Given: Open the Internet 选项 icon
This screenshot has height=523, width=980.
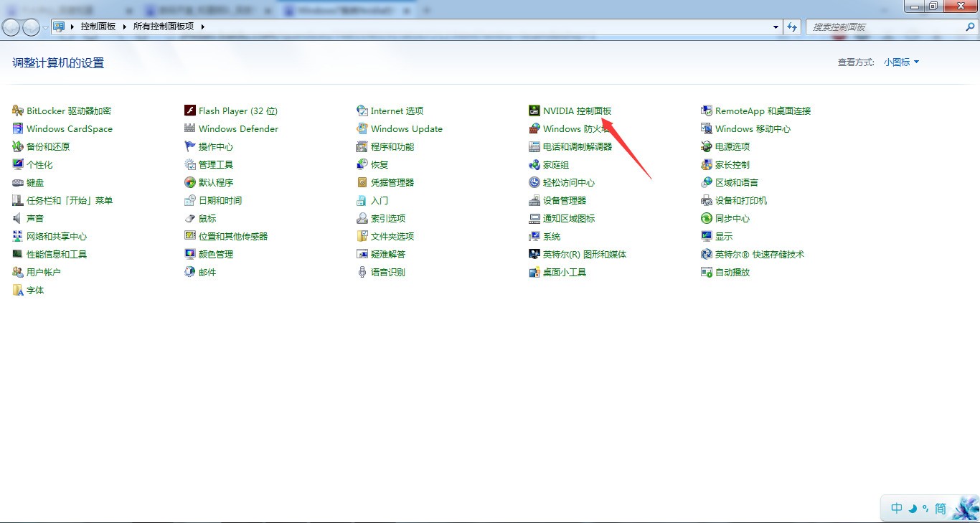Looking at the screenshot, I should click(362, 110).
